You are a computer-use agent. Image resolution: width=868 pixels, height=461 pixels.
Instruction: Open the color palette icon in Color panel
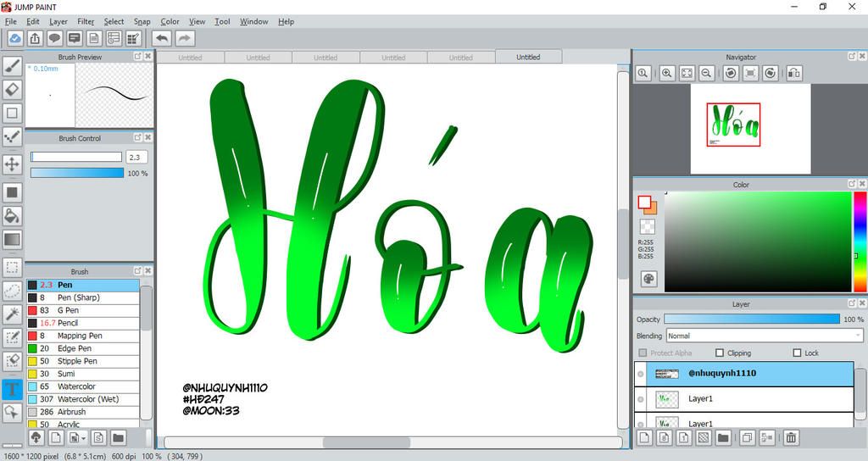(x=648, y=279)
